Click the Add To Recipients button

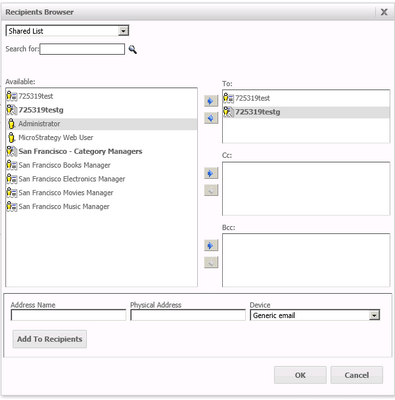(50, 339)
